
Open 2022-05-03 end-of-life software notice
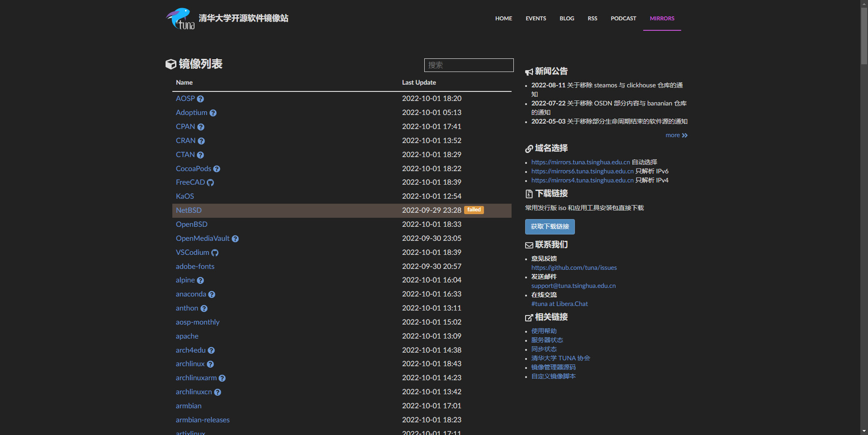tap(609, 121)
